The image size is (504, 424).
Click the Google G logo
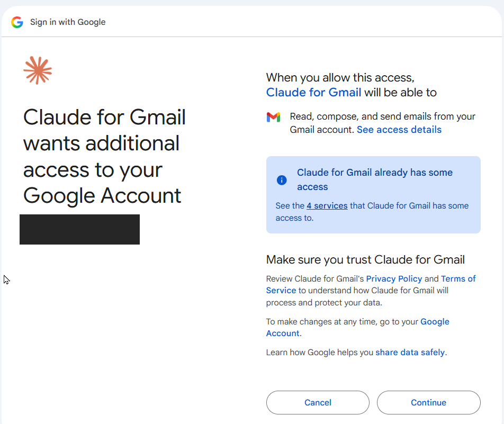point(17,22)
